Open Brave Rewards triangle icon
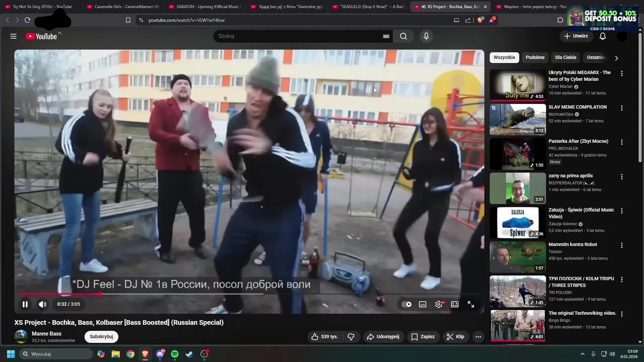644x362 pixels. 492,20
